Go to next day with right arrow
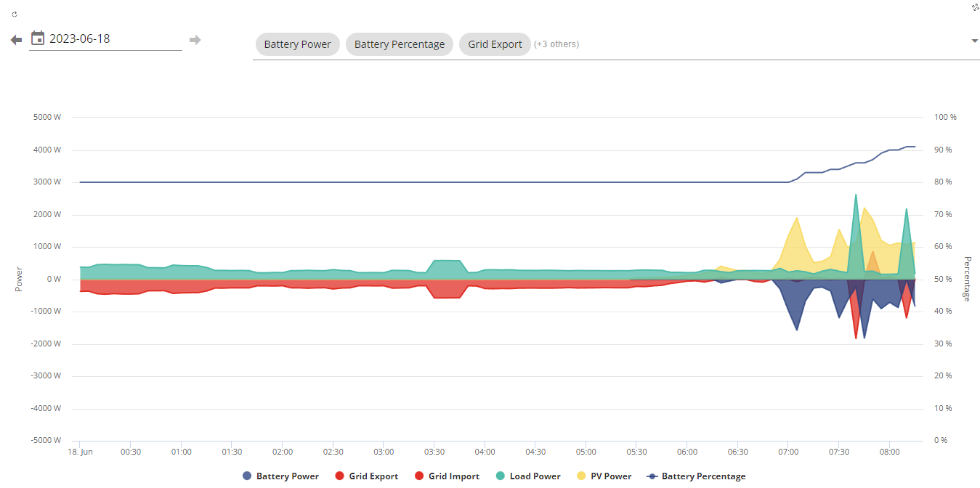The height and width of the screenshot is (488, 980). tap(195, 39)
